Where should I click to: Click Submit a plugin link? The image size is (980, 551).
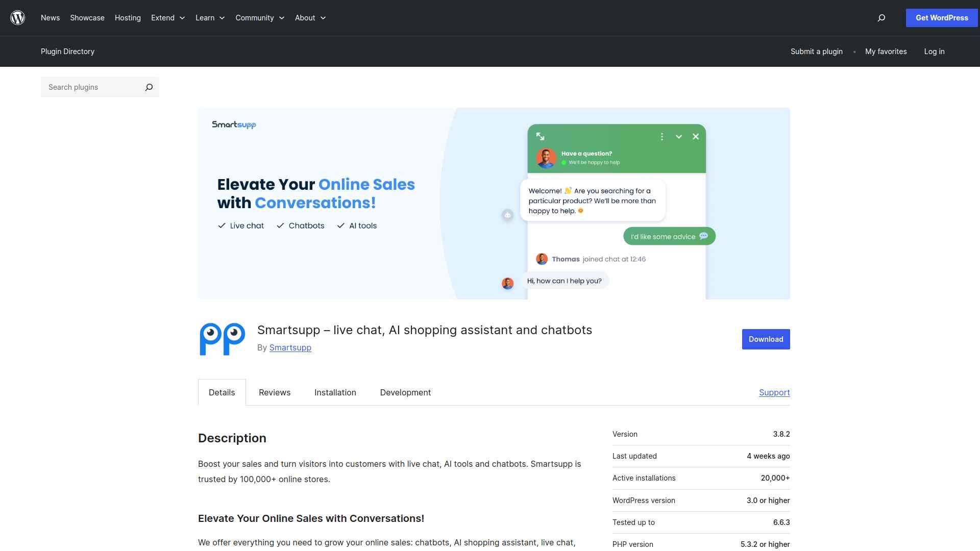[817, 52]
